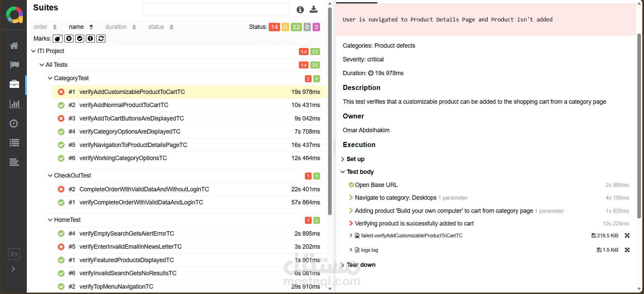This screenshot has width=644, height=294.
Task: Open the Graphs bar chart icon
Action: pos(14,104)
